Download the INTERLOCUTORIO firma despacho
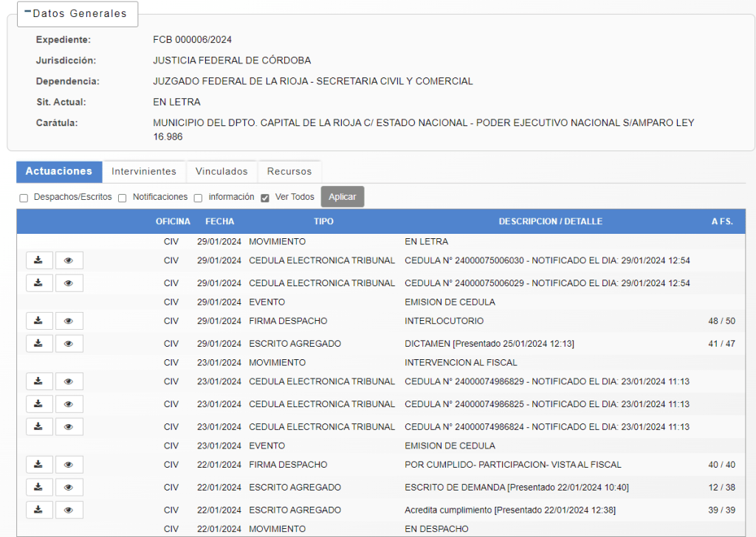The height and width of the screenshot is (537, 756). point(39,321)
